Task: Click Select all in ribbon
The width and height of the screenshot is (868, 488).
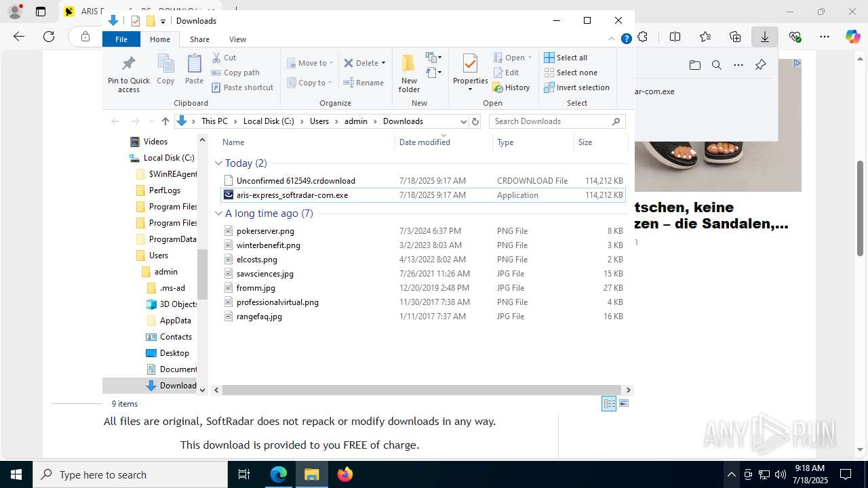Action: coord(566,58)
